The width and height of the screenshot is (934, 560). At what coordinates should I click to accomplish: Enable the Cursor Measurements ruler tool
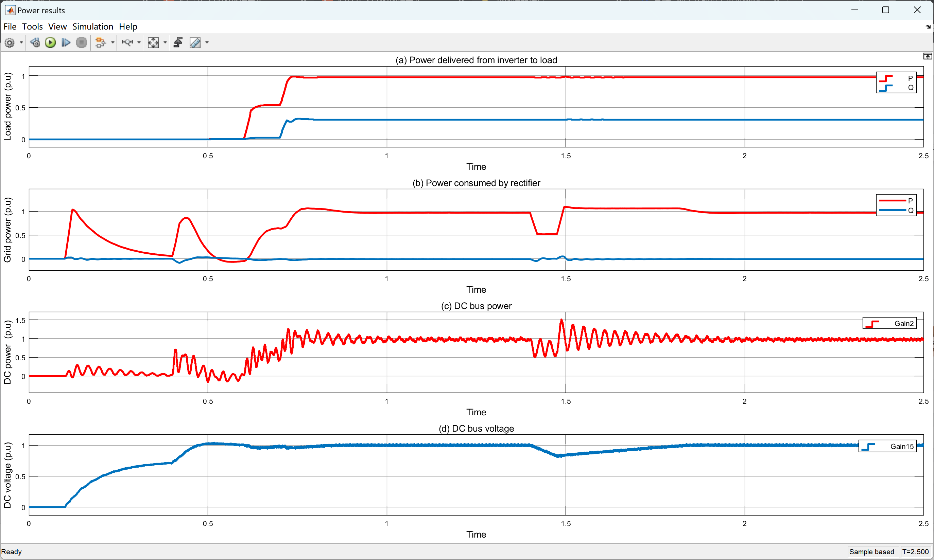(195, 43)
